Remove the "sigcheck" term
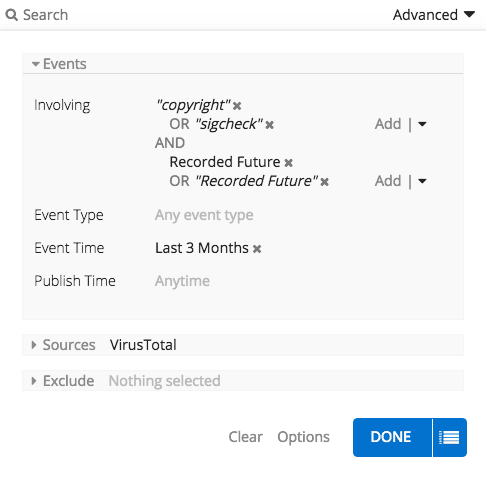 pos(270,125)
